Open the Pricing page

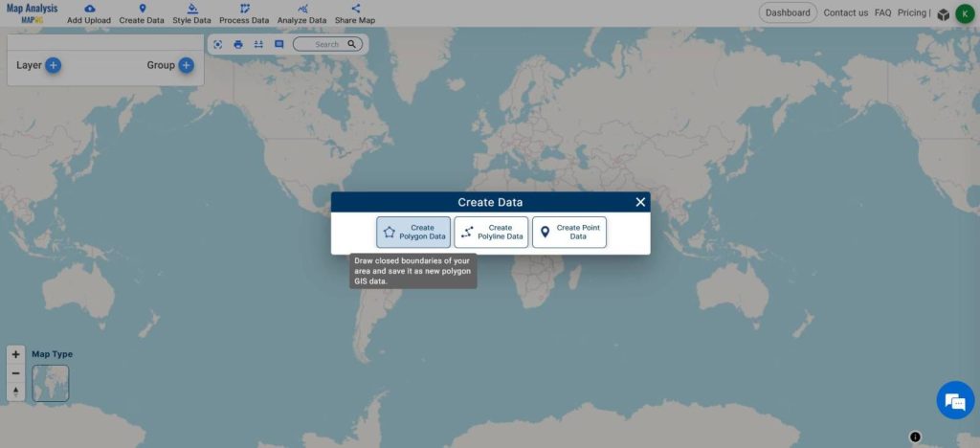pos(912,12)
